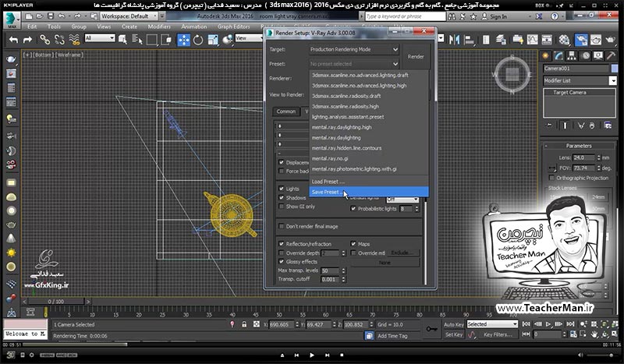Open the Selected key filter dropdown
This screenshot has height=364, width=624.
[492, 324]
